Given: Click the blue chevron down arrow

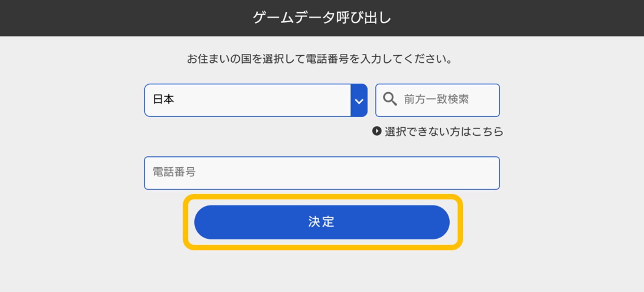Looking at the screenshot, I should pyautogui.click(x=359, y=100).
